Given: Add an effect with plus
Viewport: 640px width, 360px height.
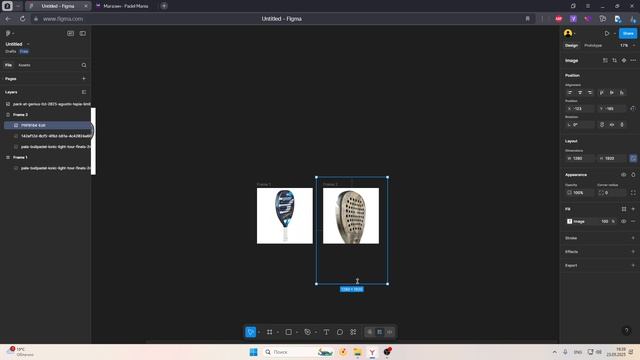Looking at the screenshot, I should (x=633, y=252).
